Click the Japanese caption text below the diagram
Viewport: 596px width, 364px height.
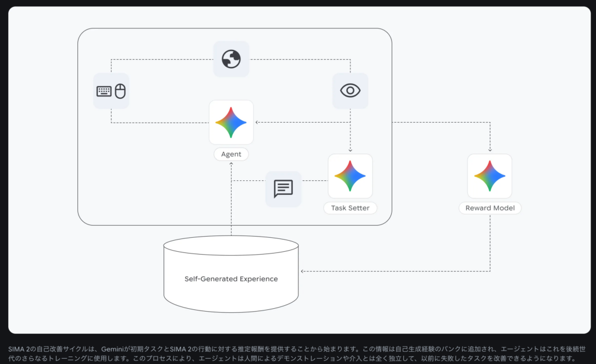291,354
